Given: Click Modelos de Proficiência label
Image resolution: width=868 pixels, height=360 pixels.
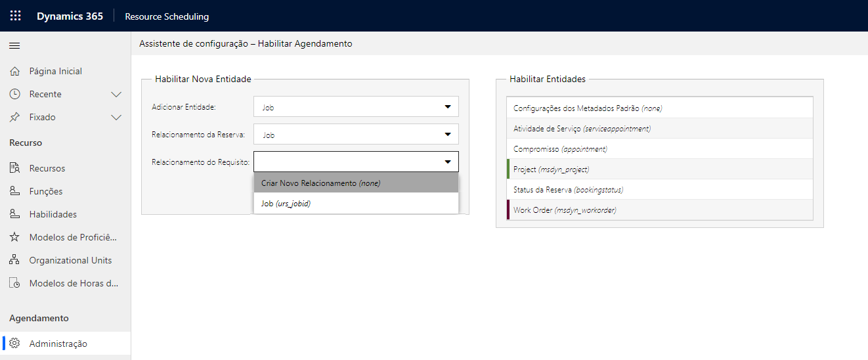Looking at the screenshot, I should coord(74,237).
